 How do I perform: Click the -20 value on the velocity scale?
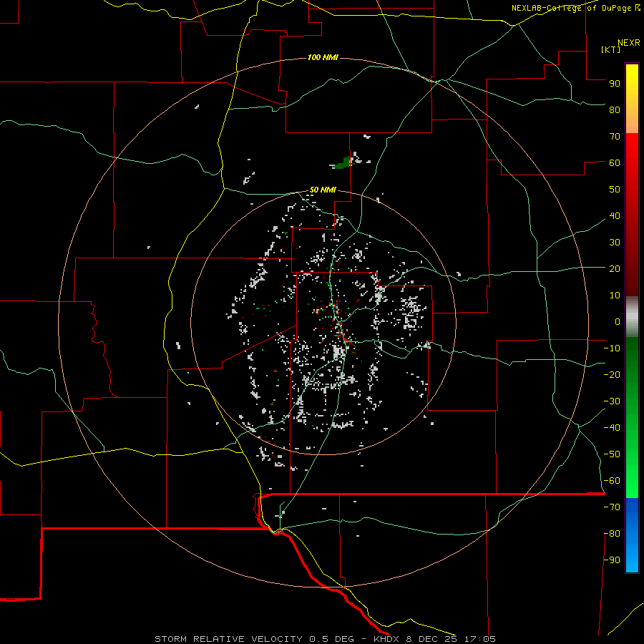pyautogui.click(x=612, y=374)
